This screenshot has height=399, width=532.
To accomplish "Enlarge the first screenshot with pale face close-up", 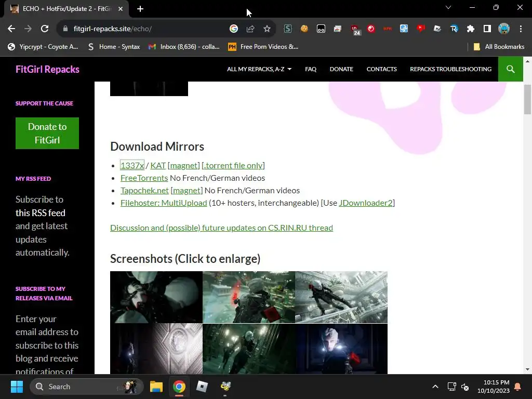I will tap(156, 297).
